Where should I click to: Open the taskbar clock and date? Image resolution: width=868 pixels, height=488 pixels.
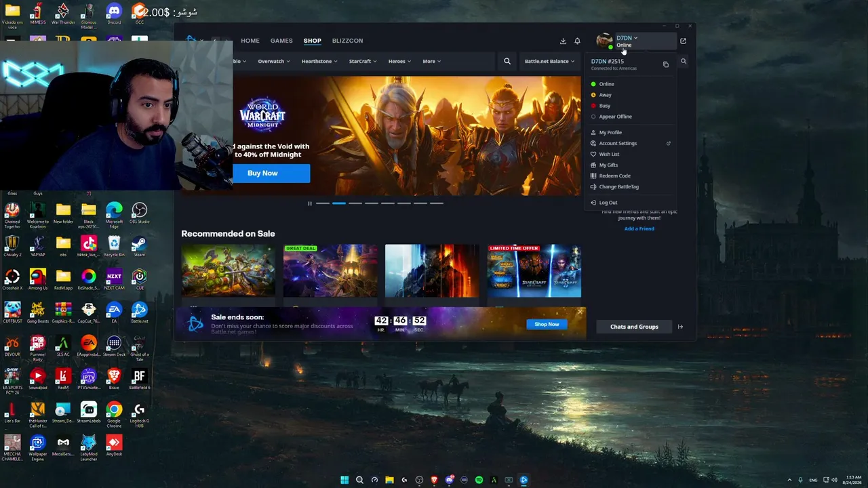tap(853, 480)
